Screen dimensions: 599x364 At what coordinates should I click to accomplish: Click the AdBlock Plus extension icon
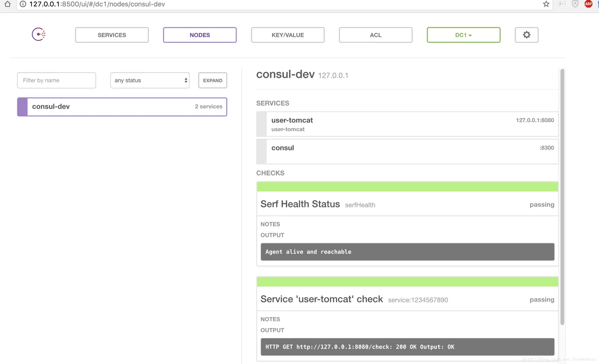pos(589,4)
